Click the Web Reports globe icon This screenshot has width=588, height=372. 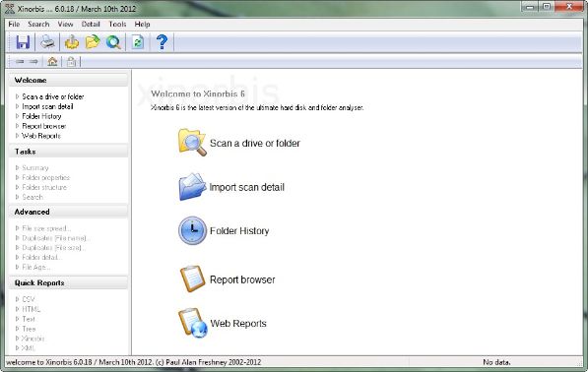pos(193,323)
